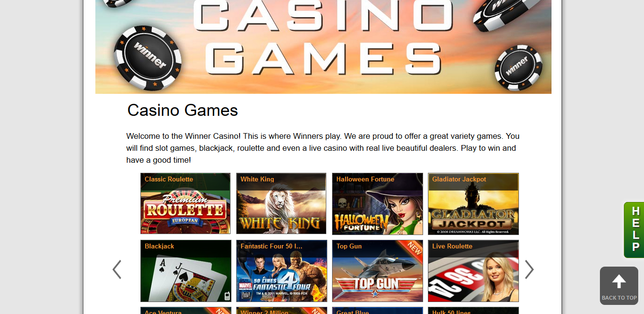Click the mobile phone icon on Blackjack
This screenshot has width=644, height=314.
(227, 296)
